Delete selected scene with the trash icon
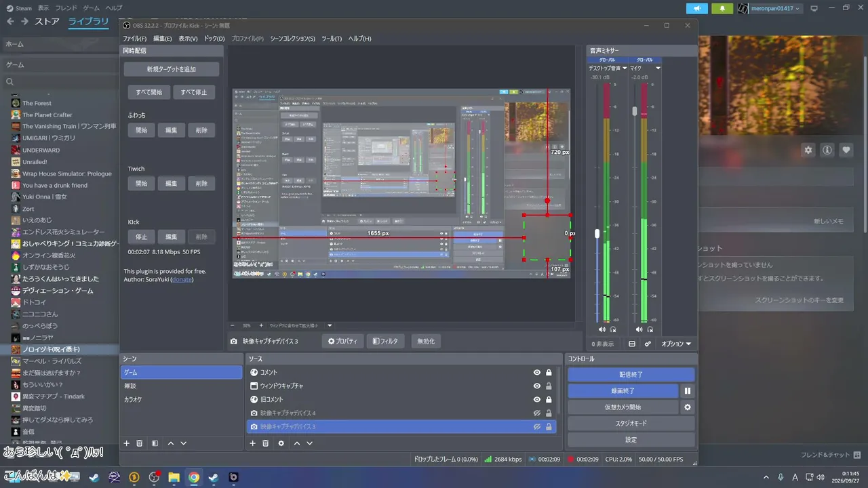The width and height of the screenshot is (868, 488). point(140,443)
